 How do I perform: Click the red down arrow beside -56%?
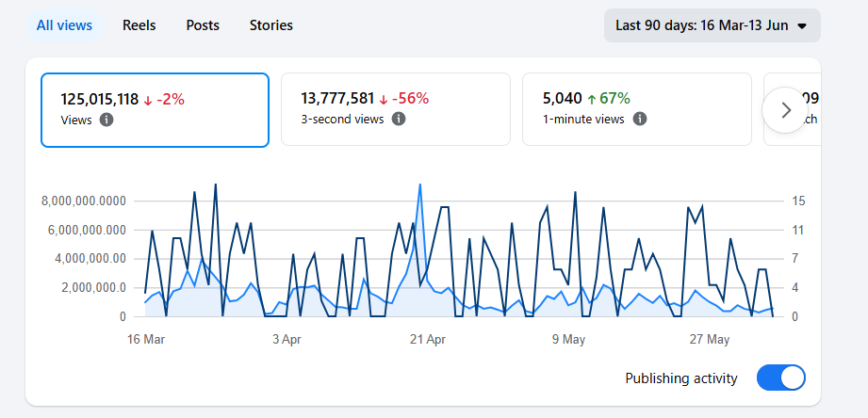[x=384, y=100]
